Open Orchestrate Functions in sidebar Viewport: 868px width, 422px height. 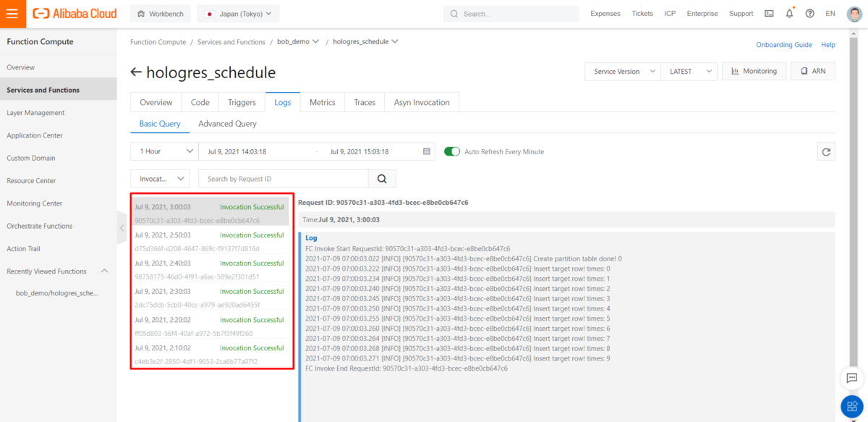(x=58, y=226)
